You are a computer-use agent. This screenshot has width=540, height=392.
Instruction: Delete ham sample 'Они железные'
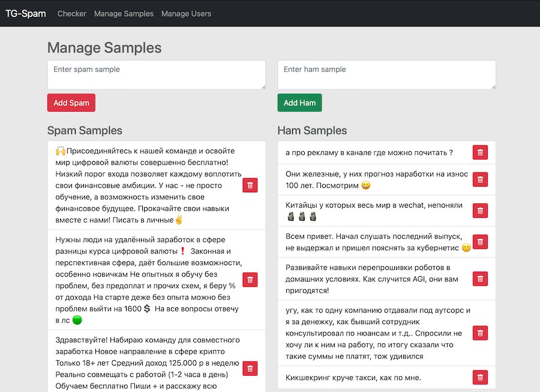click(480, 179)
